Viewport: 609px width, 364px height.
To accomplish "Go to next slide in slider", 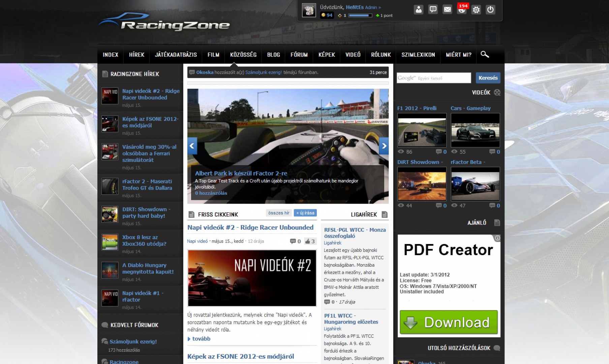I will [x=384, y=146].
